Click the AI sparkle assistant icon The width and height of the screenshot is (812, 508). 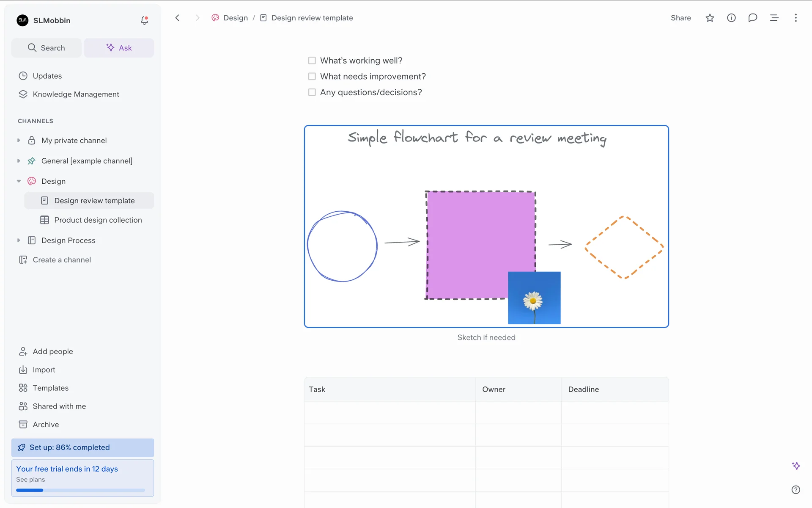[796, 466]
